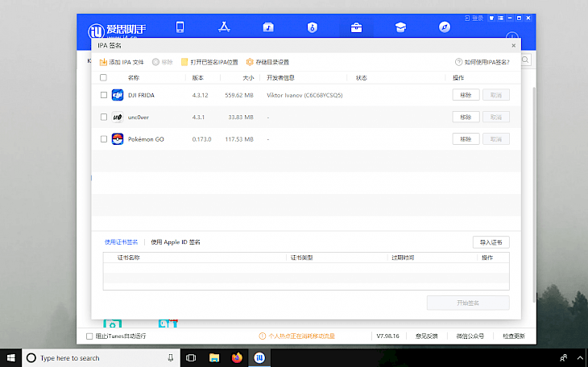Click 取消 button in unc0ver row

click(495, 117)
